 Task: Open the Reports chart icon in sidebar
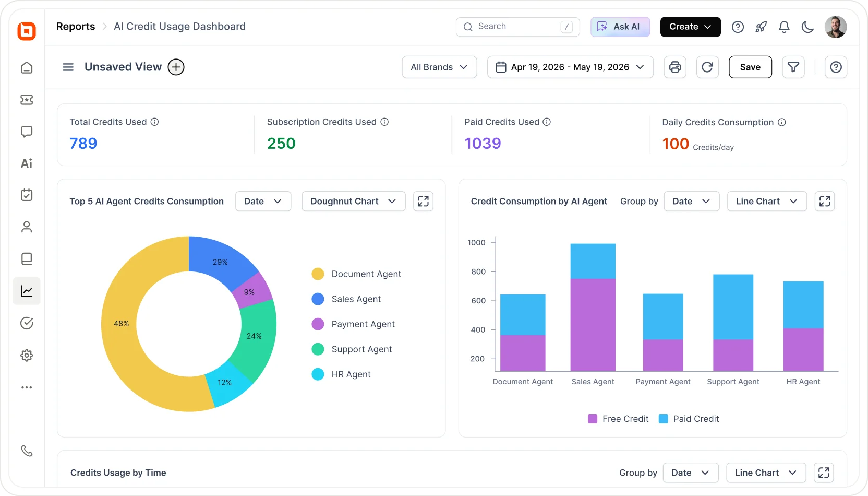click(27, 291)
